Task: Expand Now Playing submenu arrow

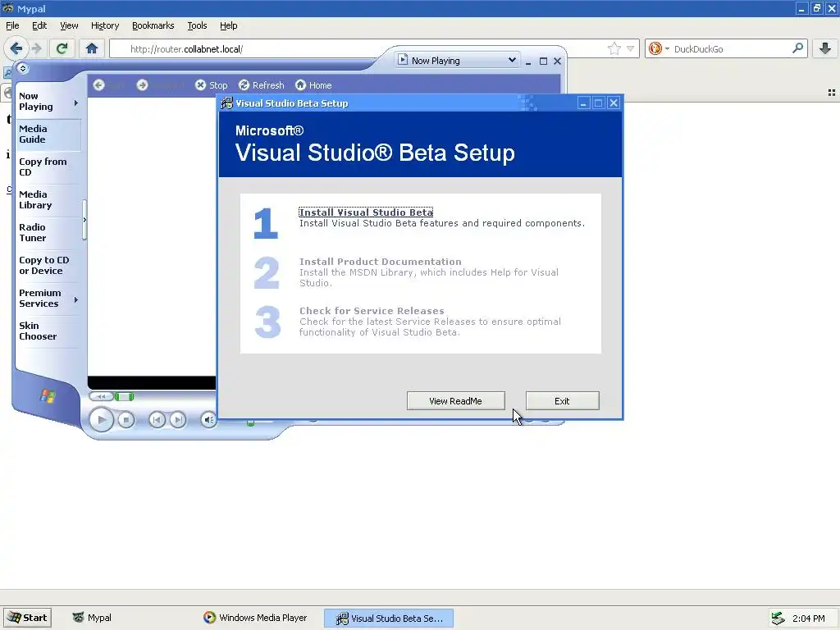Action: pos(76,103)
